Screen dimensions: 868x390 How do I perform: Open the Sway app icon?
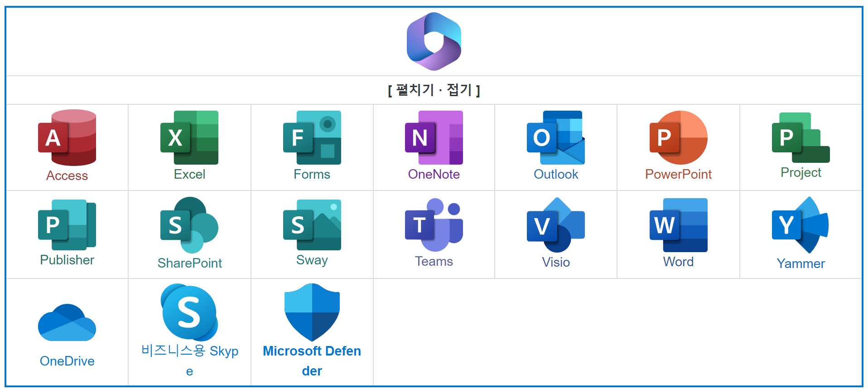pos(312,224)
